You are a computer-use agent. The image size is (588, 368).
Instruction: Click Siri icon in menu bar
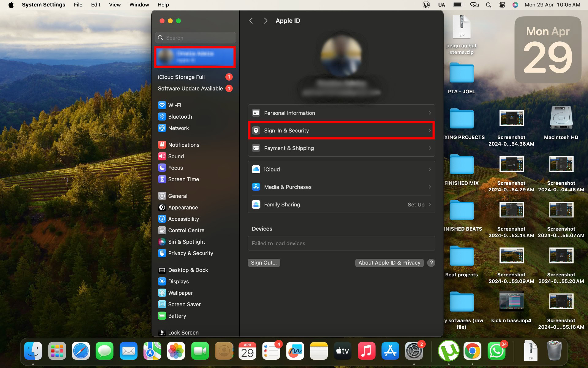[515, 5]
